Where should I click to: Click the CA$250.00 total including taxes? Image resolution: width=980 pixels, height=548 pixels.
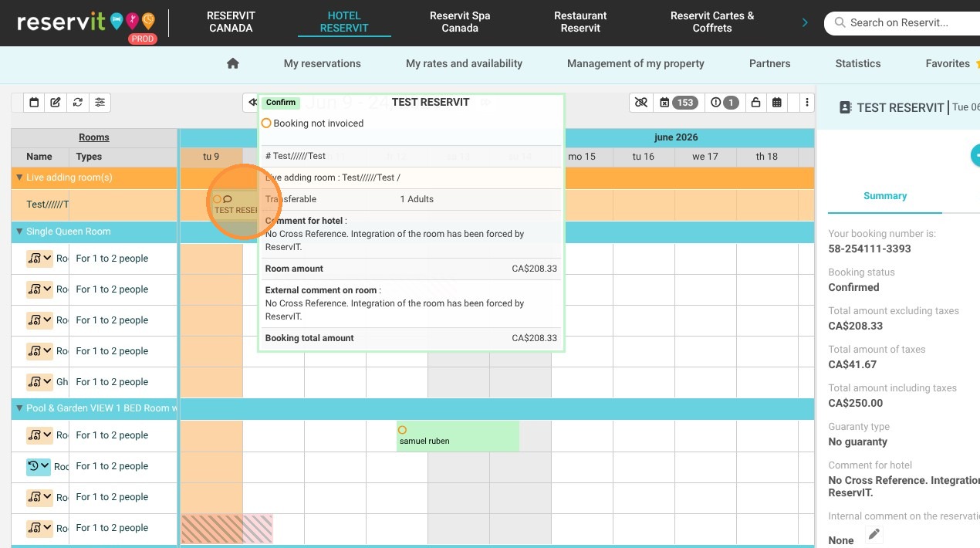point(856,403)
